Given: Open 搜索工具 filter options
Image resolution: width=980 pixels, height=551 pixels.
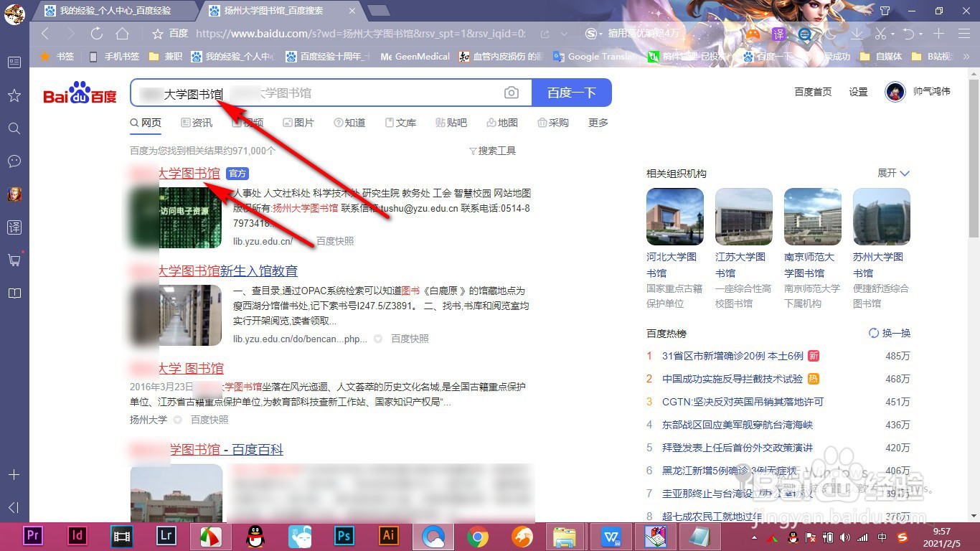Looking at the screenshot, I should (x=492, y=151).
